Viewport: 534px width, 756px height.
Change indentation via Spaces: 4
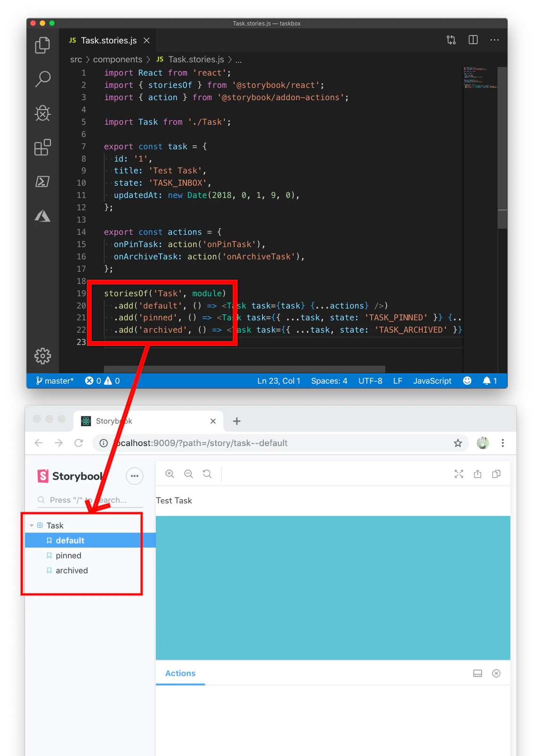(329, 381)
